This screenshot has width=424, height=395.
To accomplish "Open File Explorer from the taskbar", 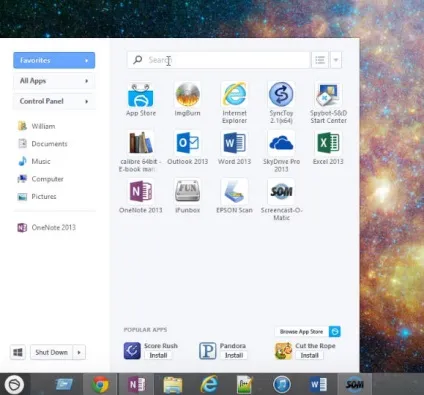I will [173, 385].
